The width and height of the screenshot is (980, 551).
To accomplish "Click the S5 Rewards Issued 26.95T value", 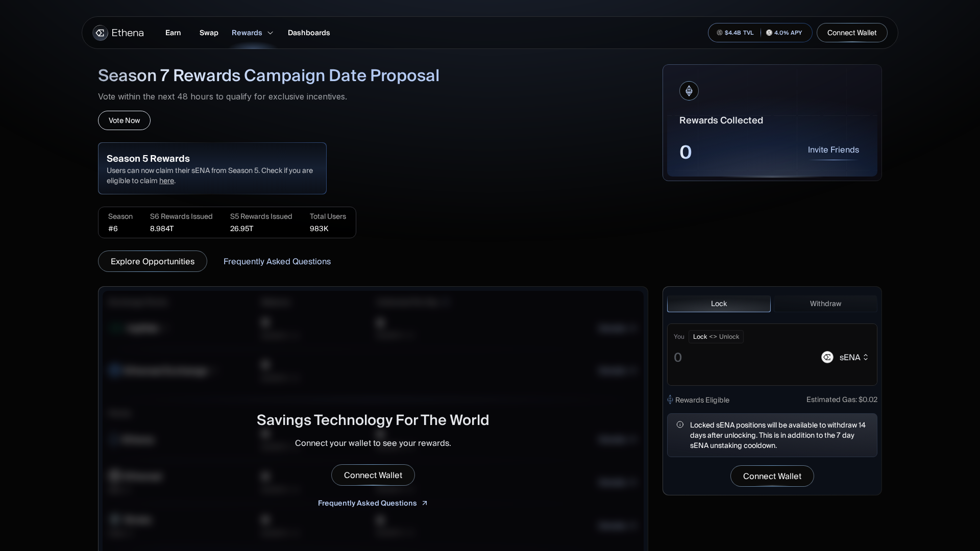I will (241, 229).
